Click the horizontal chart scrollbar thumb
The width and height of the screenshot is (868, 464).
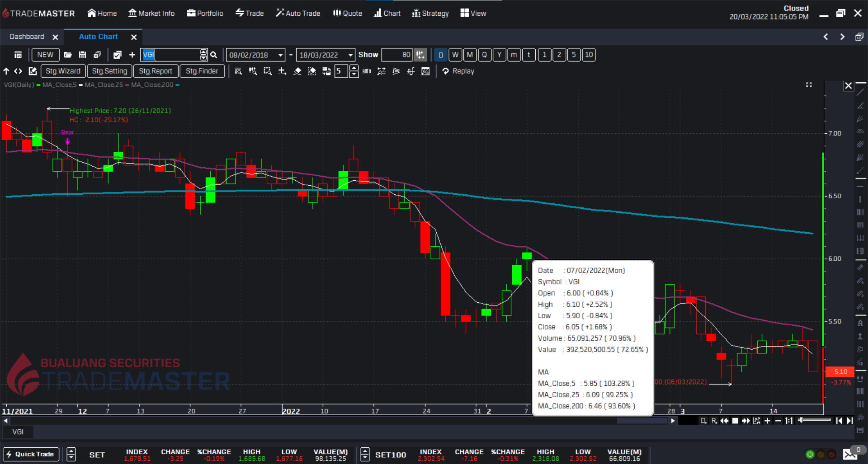[642, 421]
